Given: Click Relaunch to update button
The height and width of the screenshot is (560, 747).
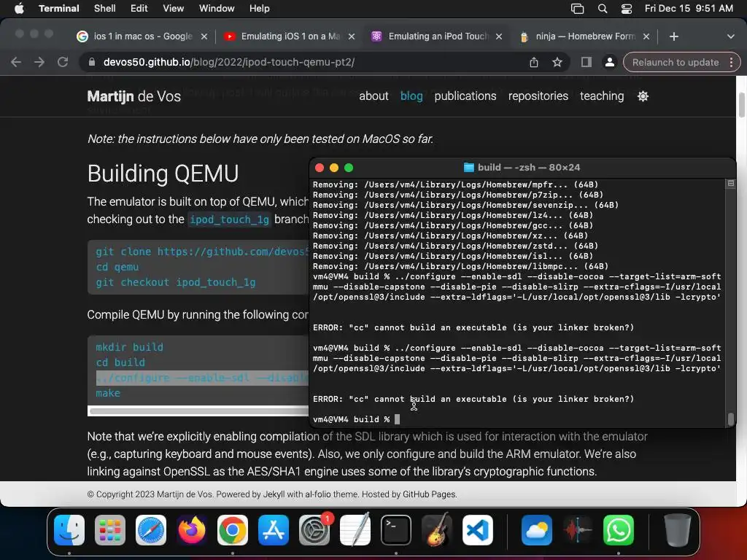Looking at the screenshot, I should tap(675, 62).
